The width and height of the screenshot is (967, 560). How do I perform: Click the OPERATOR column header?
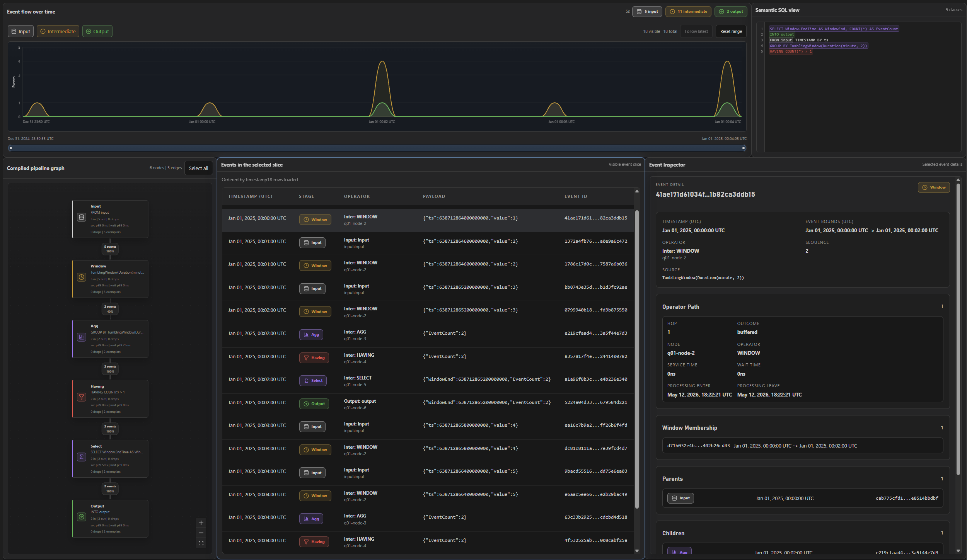click(356, 196)
